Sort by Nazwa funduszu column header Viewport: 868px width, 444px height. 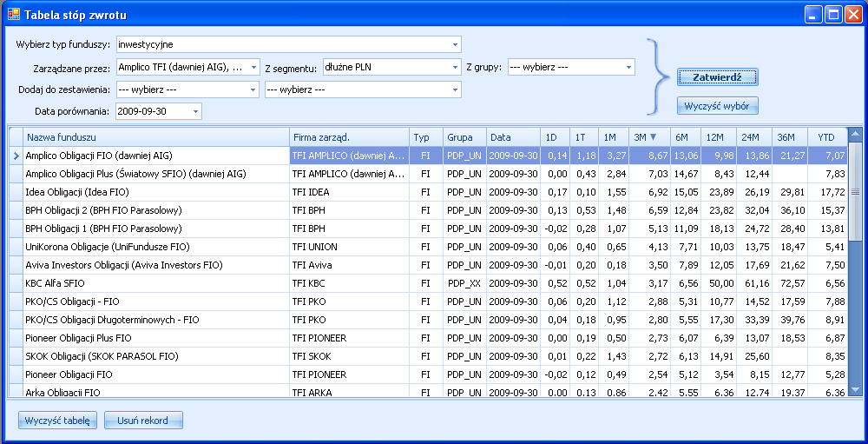pyautogui.click(x=156, y=137)
